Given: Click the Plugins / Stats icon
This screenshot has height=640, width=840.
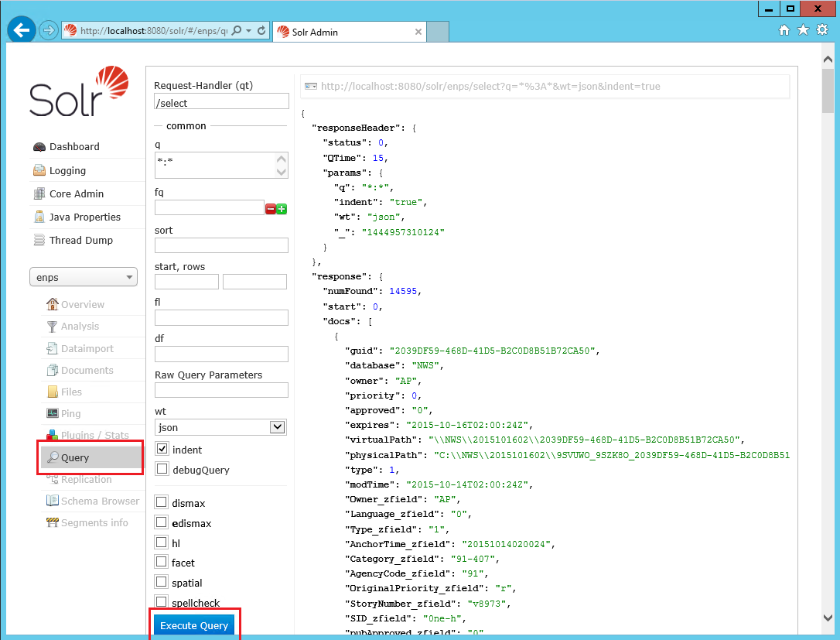Looking at the screenshot, I should pyautogui.click(x=52, y=435).
